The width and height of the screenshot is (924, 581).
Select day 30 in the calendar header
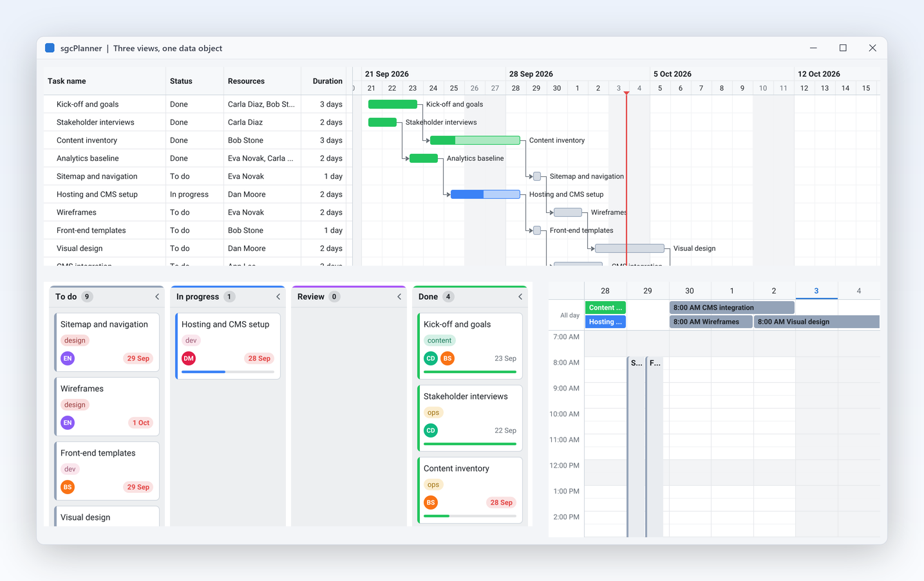[x=690, y=291]
